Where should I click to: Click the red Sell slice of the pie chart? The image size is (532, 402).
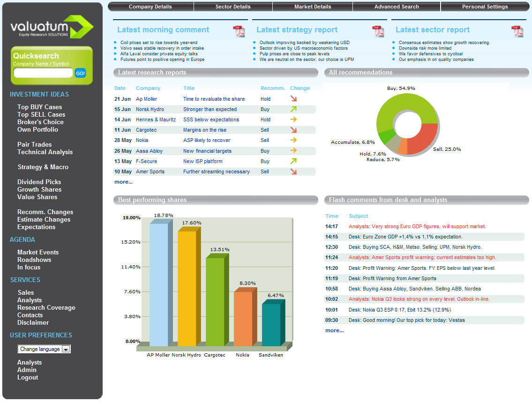click(423, 140)
